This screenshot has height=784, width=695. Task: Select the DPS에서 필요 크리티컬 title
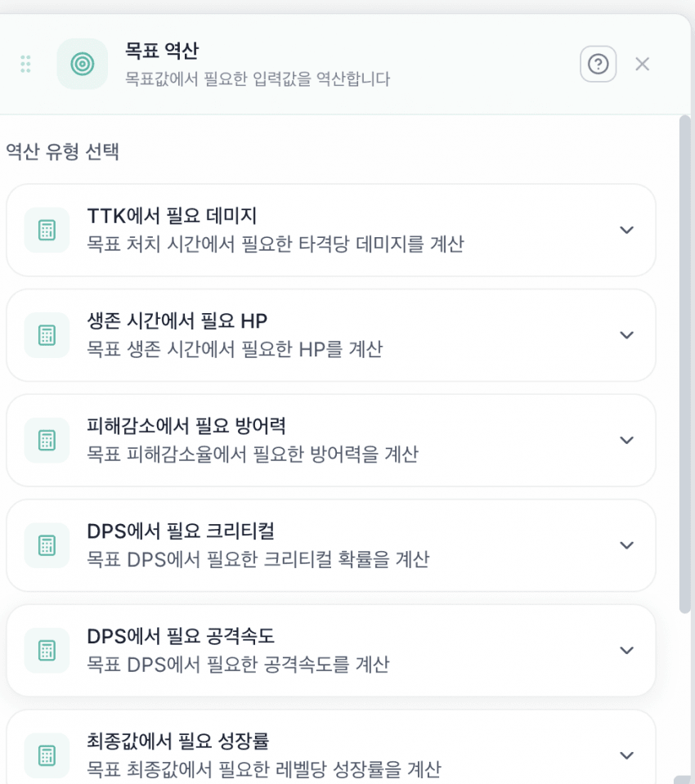tap(181, 531)
